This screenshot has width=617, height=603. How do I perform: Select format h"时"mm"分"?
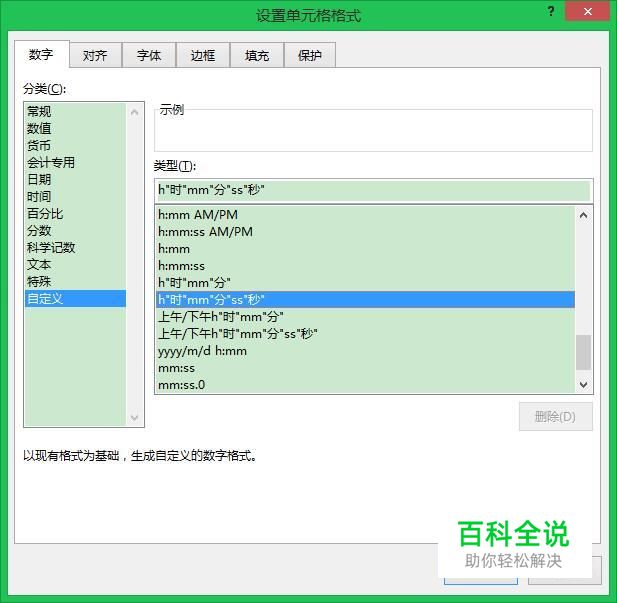coord(366,283)
